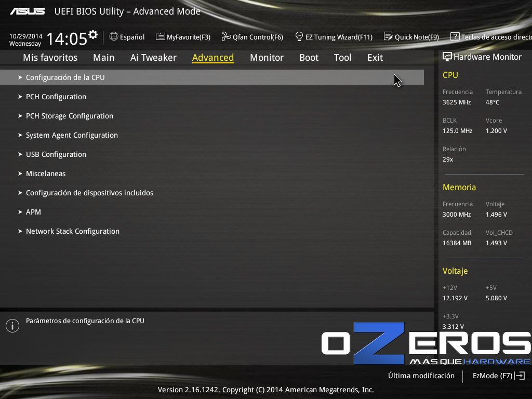Click the ASUS logo
Image resolution: width=532 pixels, height=399 pixels.
pos(27,11)
